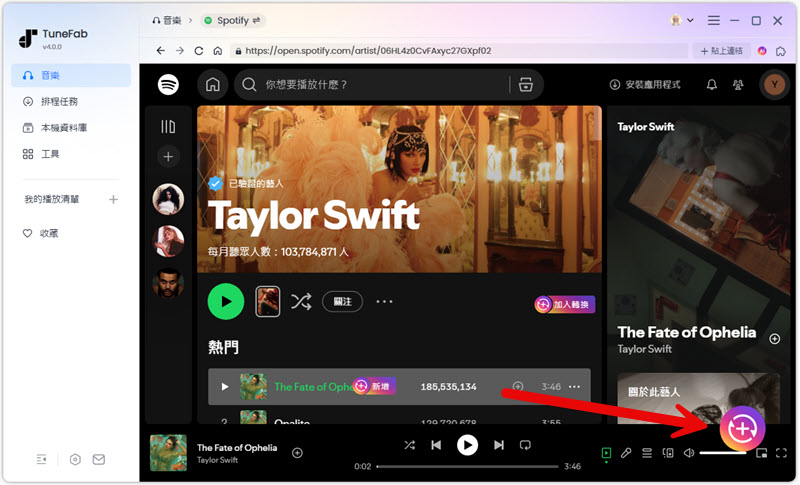Open the first dark-haired artist thumbnail in library
The height and width of the screenshot is (485, 800).
pyautogui.click(x=168, y=199)
